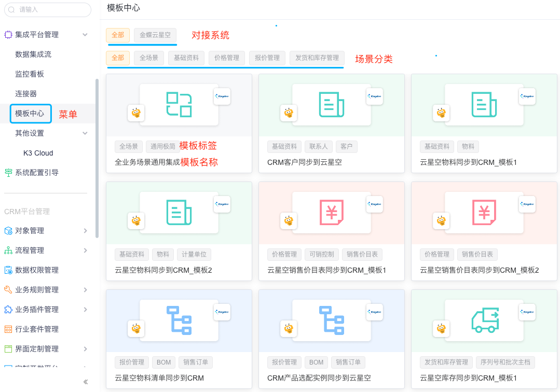The width and height of the screenshot is (560, 392).
Task: Click the 流程管理 hierarchy icon
Action: pos(8,250)
